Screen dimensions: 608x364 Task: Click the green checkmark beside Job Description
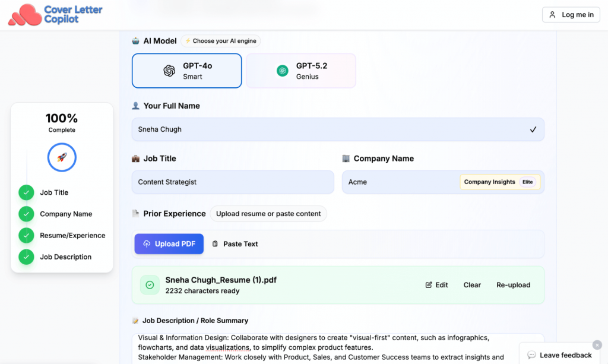pyautogui.click(x=26, y=257)
